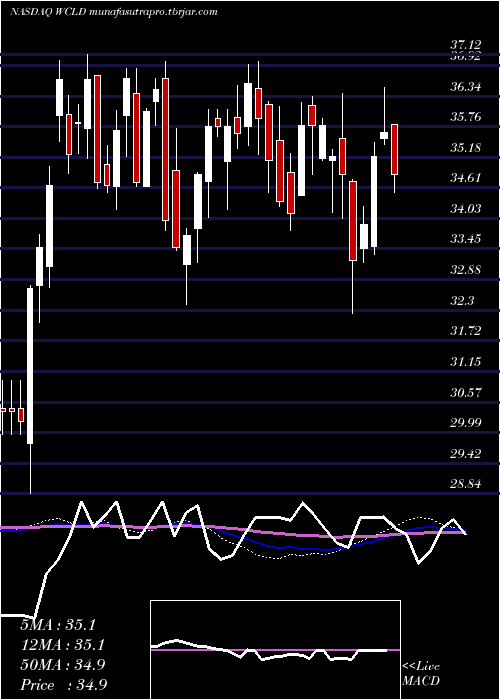The height and width of the screenshot is (700, 500).
Task: Click the '<<Live MACD' label
Action: pyautogui.click(x=421, y=674)
